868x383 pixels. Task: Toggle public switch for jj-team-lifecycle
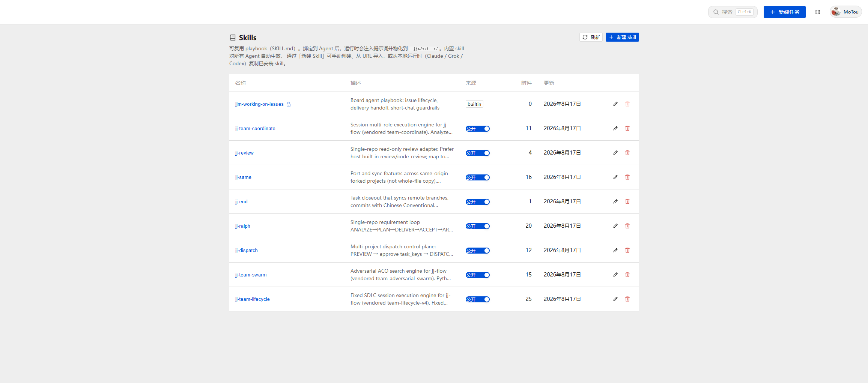point(478,299)
